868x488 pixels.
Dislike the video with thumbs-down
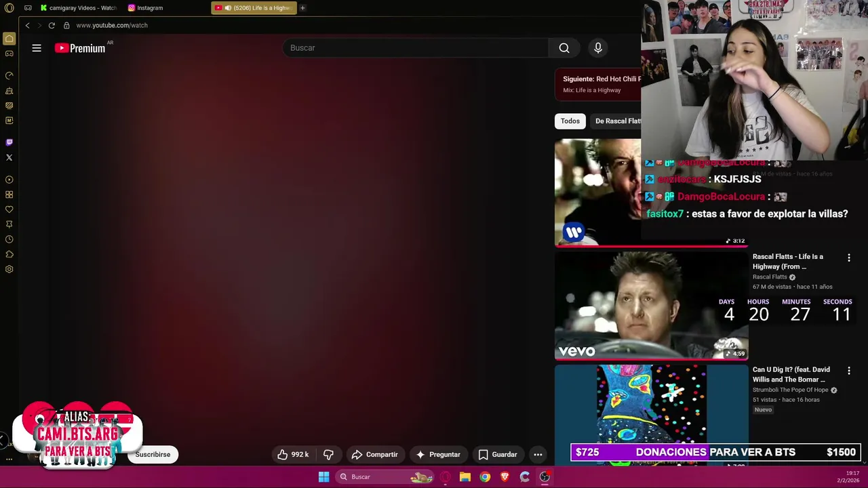(328, 455)
